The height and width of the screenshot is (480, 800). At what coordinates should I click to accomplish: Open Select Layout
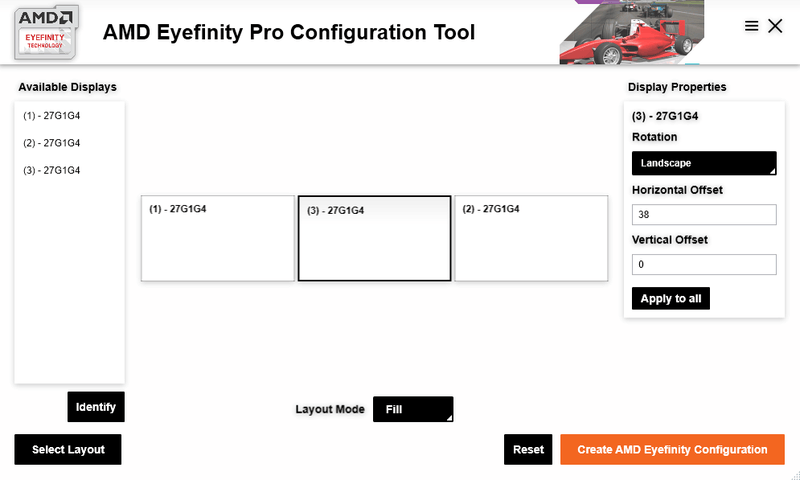(x=68, y=450)
